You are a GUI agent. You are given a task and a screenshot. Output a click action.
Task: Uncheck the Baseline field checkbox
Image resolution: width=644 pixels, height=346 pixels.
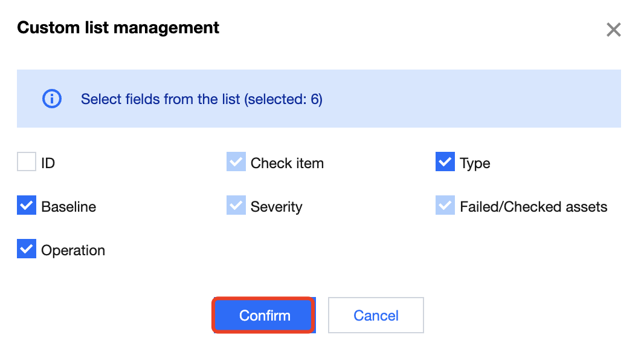point(27,206)
